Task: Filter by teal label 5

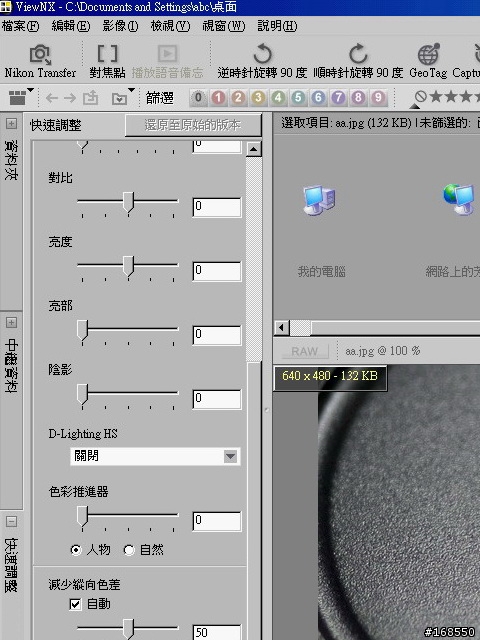Action: click(298, 98)
